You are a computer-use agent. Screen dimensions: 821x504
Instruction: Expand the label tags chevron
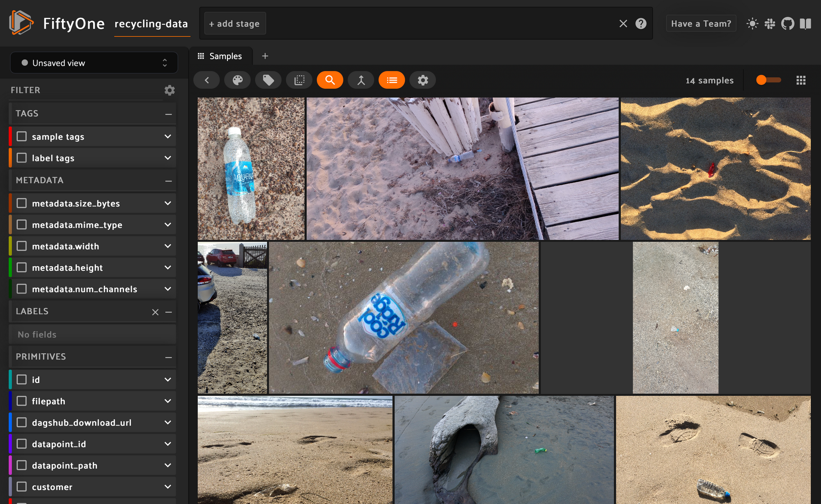click(x=167, y=158)
